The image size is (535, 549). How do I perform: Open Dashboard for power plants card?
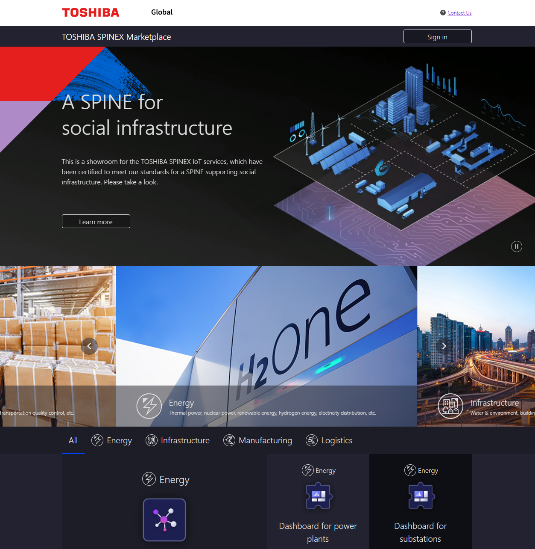tap(318, 502)
